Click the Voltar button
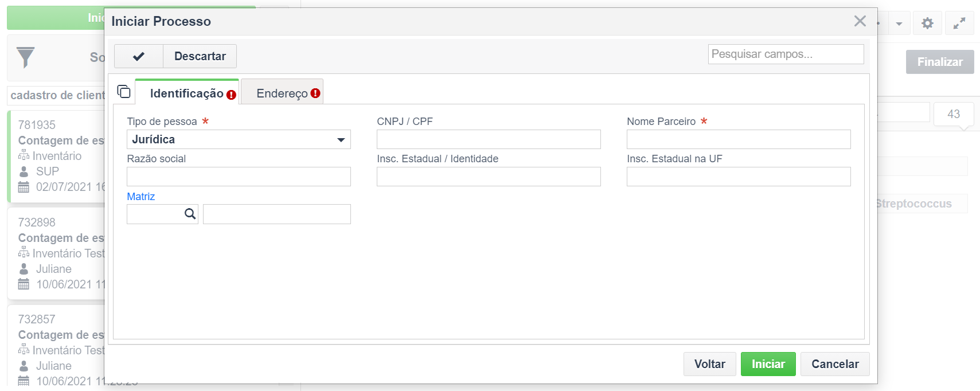The image size is (980, 391). [x=709, y=364]
